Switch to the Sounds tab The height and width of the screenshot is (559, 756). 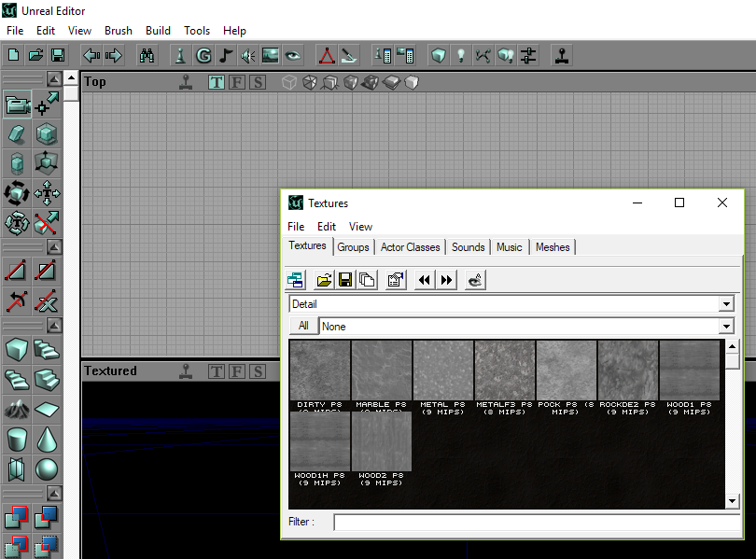click(x=469, y=247)
